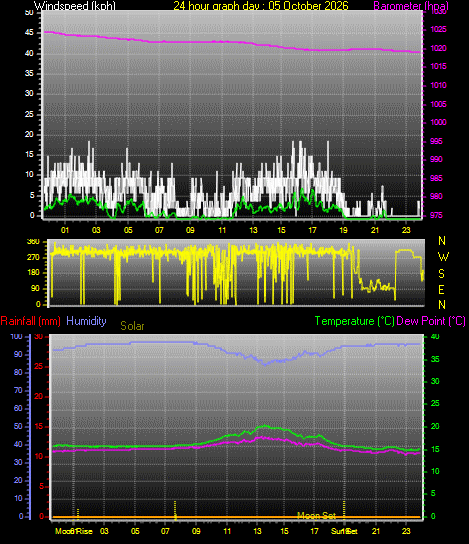Click the Sun Set label on bottom axis
Screen dimensions: 469x544
pyautogui.click(x=344, y=532)
